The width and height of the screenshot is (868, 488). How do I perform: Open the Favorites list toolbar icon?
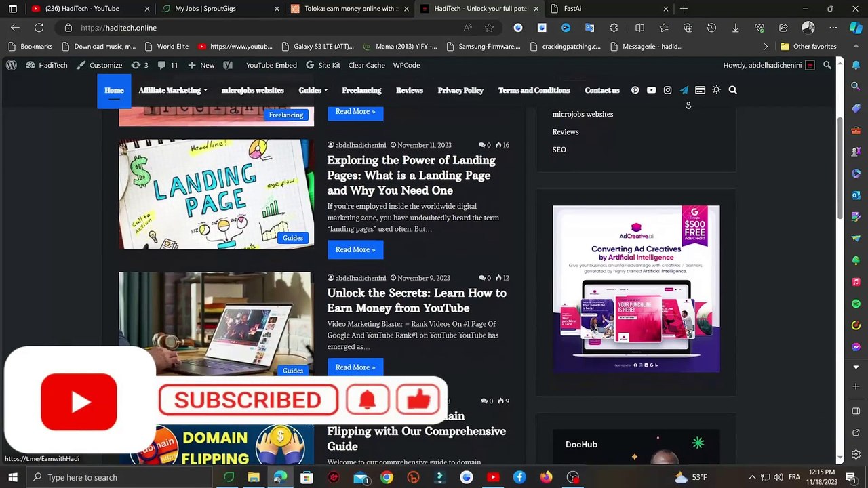coord(664,28)
